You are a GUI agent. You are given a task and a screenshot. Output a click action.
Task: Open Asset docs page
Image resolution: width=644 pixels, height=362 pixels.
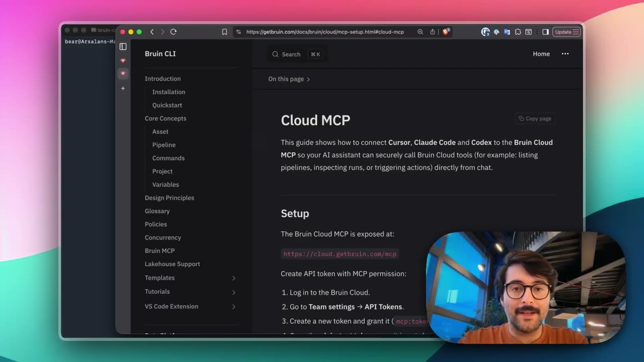click(x=160, y=132)
